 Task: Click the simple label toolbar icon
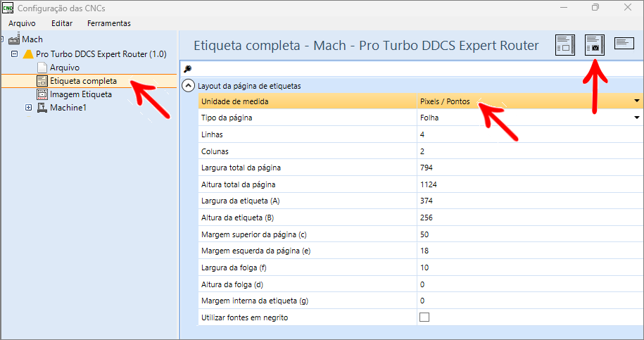coord(624,43)
